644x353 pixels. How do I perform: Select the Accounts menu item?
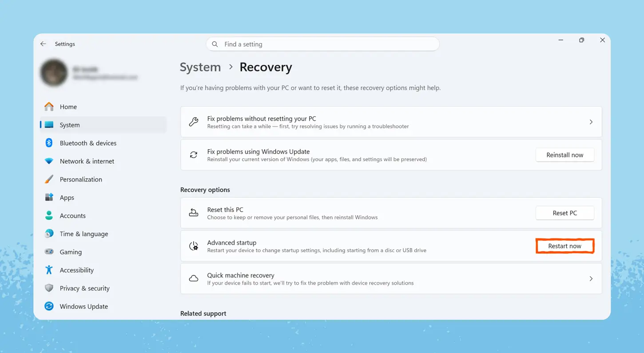pyautogui.click(x=103, y=215)
